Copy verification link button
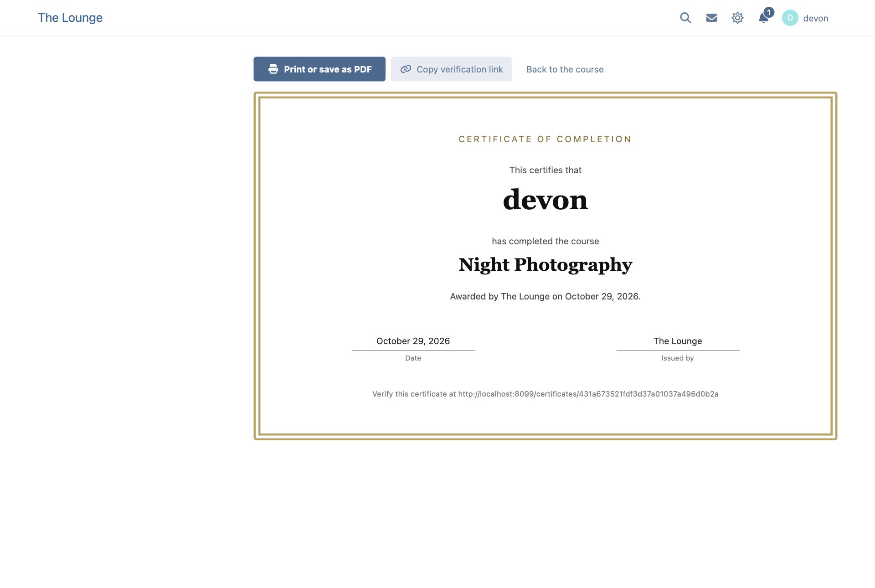This screenshot has width=875, height=588. point(451,69)
